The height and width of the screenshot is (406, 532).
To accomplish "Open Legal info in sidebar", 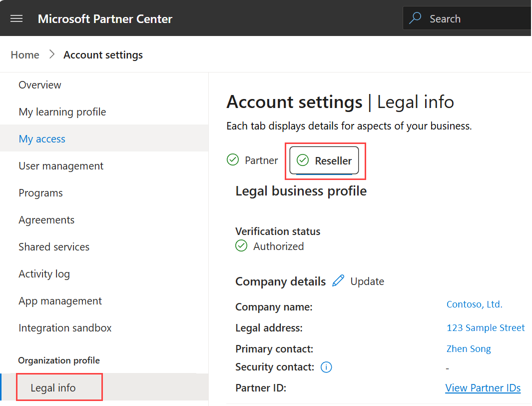I will pyautogui.click(x=53, y=388).
